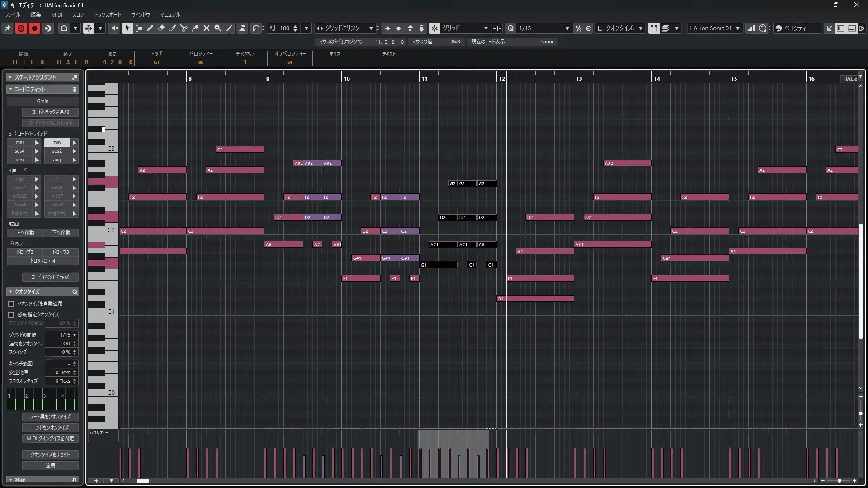Enable Acoustic Feedback speaker icon

114,28
